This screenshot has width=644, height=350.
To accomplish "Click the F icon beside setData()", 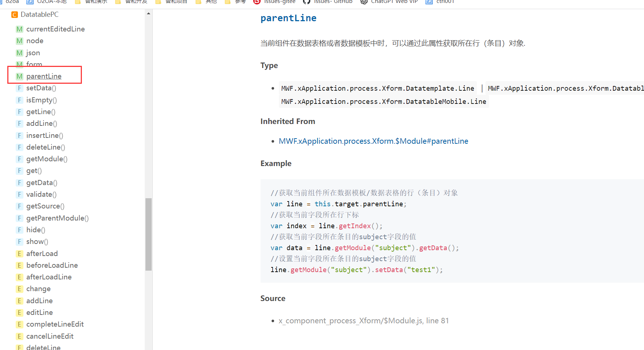I will tap(19, 88).
